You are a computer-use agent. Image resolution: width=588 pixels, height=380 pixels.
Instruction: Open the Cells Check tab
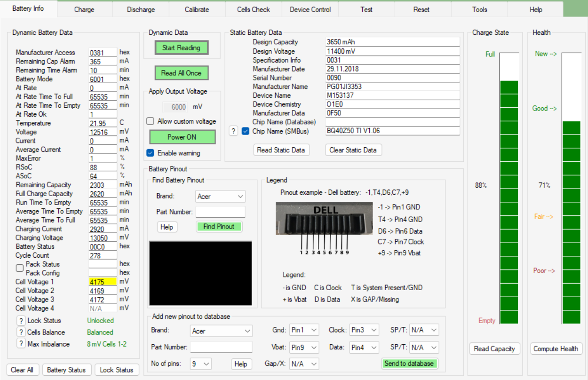click(x=254, y=9)
